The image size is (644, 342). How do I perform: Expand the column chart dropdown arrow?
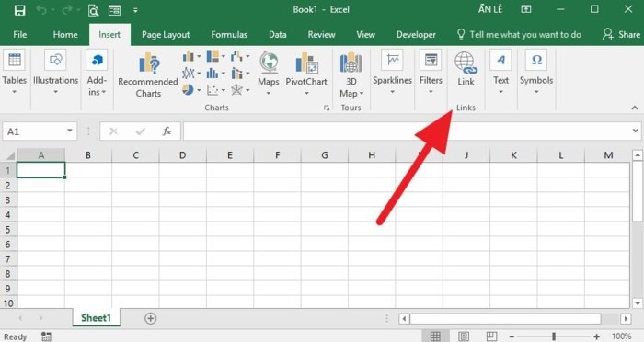point(199,57)
